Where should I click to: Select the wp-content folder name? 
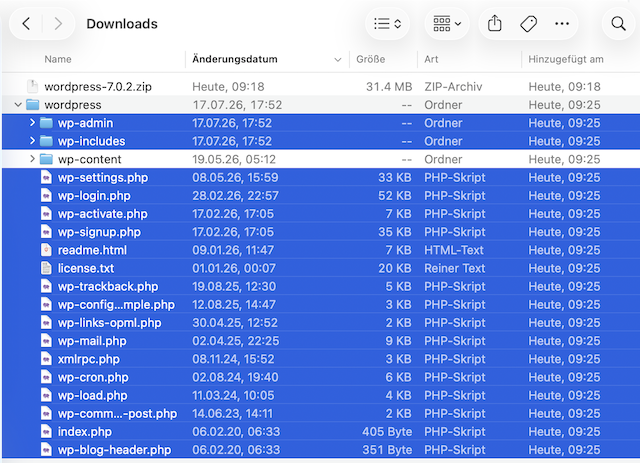(x=89, y=159)
